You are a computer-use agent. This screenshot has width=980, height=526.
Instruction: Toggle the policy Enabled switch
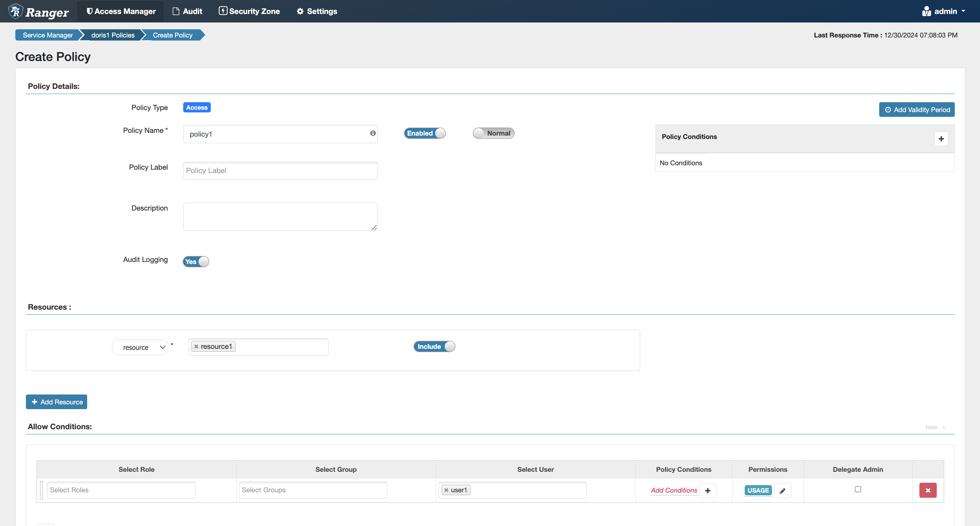click(x=424, y=133)
